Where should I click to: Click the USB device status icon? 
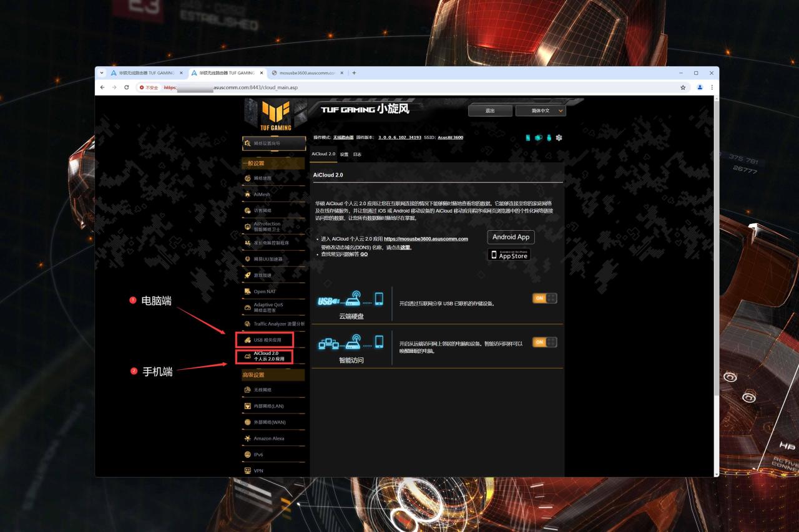point(548,137)
